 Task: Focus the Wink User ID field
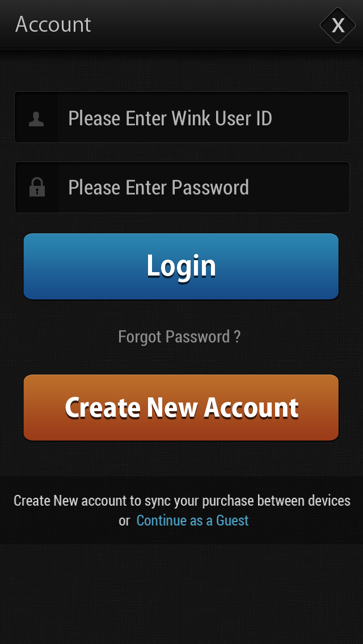[x=181, y=117]
